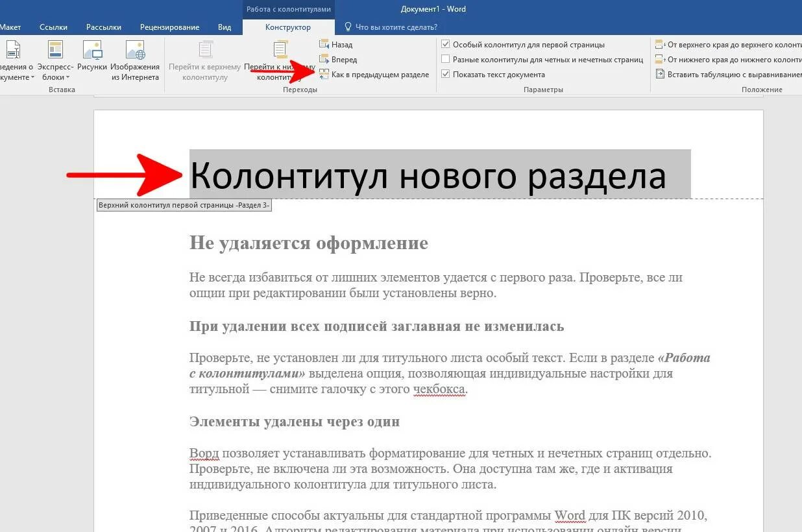Insert pictures with the Рисунки button
This screenshot has height=532, width=802.
point(92,56)
